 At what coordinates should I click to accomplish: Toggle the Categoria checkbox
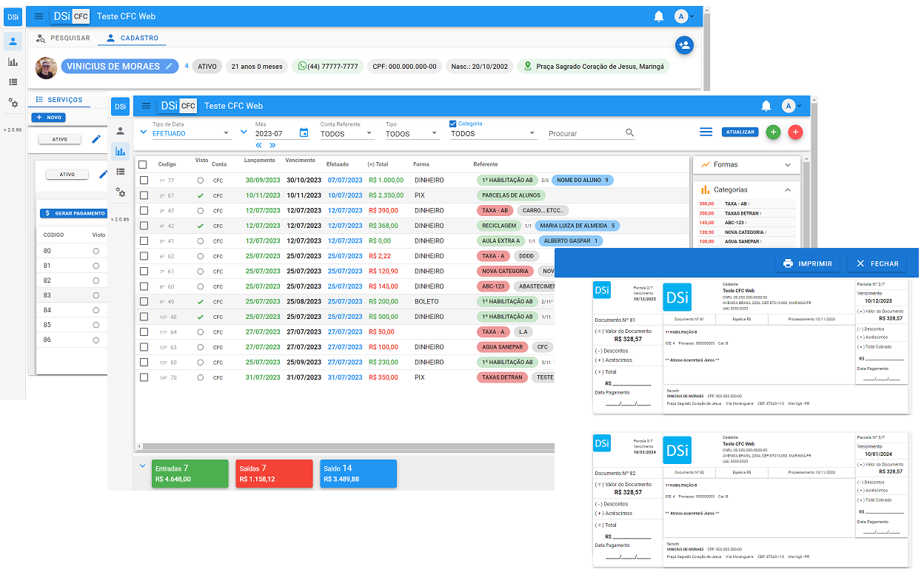point(453,124)
